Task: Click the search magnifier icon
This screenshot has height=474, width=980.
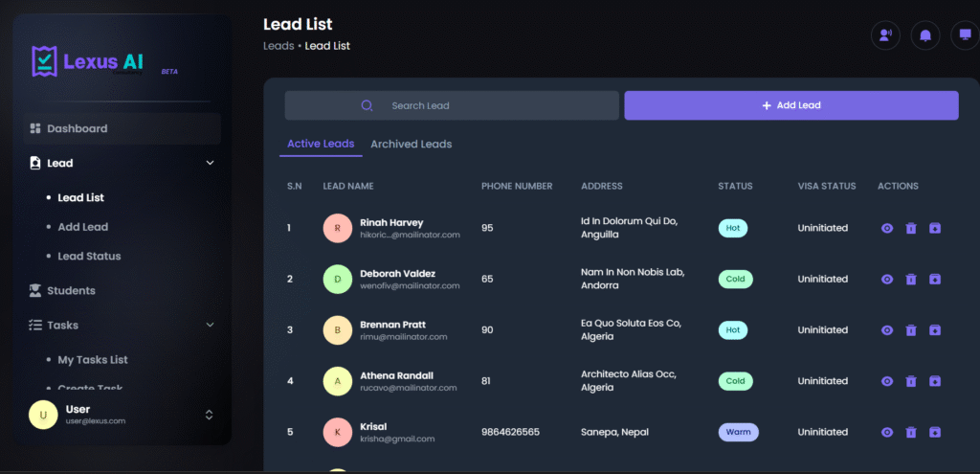Action: pyautogui.click(x=367, y=105)
